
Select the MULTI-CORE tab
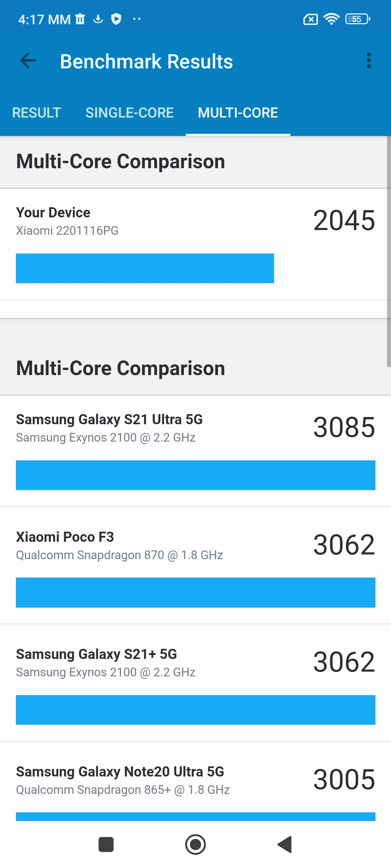click(x=238, y=113)
